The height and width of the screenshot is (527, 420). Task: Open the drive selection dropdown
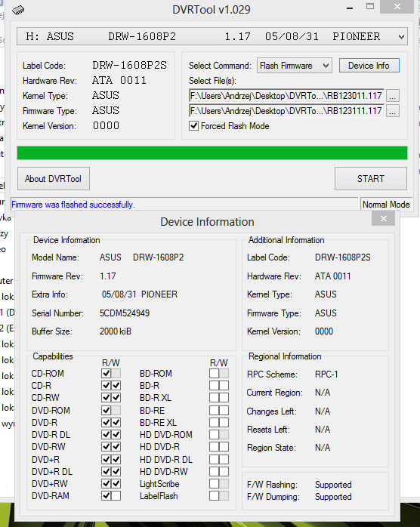(x=401, y=37)
